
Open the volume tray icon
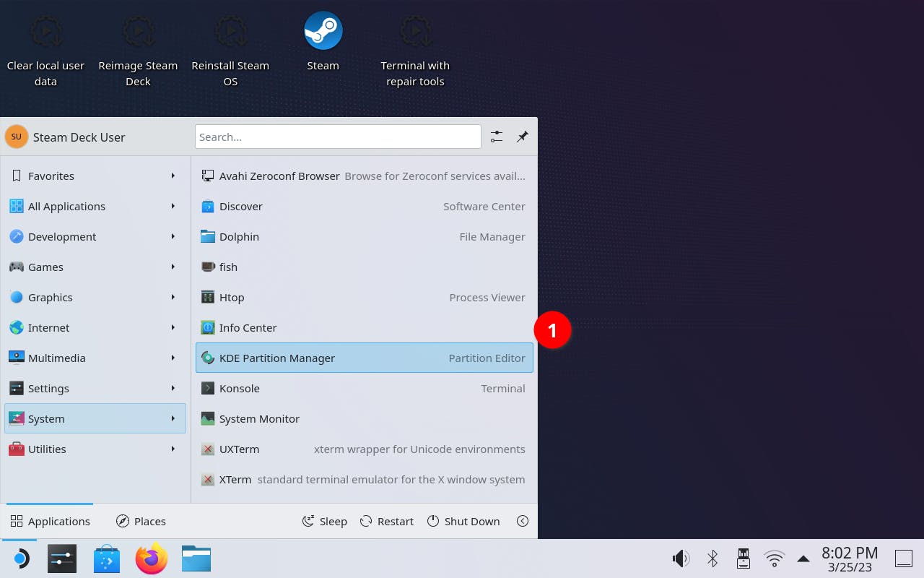coord(681,558)
